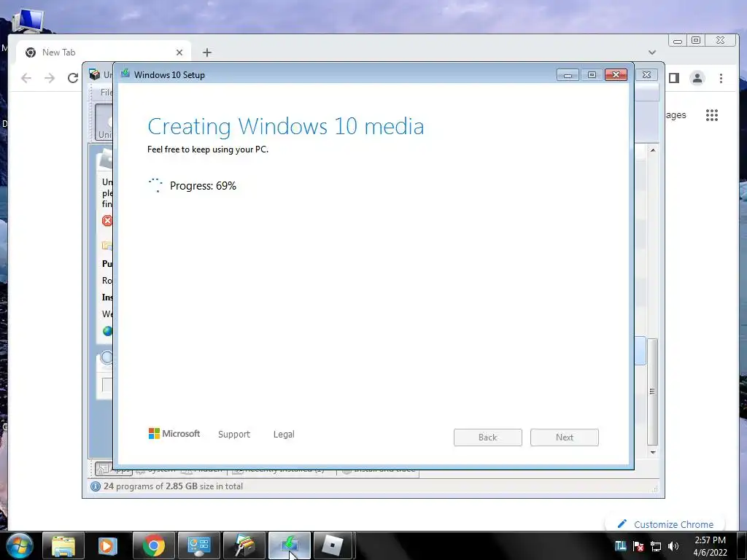Open the Google apps grid in Chrome
Viewport: 747px width, 560px height.
tap(712, 115)
